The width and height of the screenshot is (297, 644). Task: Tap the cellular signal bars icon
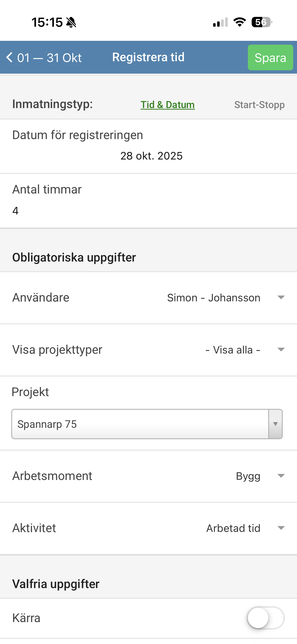[x=220, y=22]
